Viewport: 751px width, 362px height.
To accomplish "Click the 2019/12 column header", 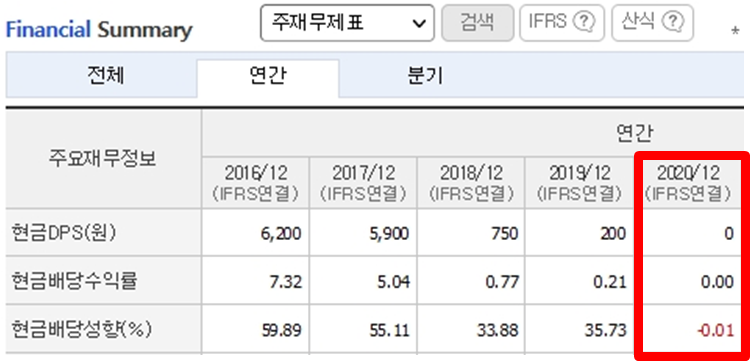I will point(579,182).
